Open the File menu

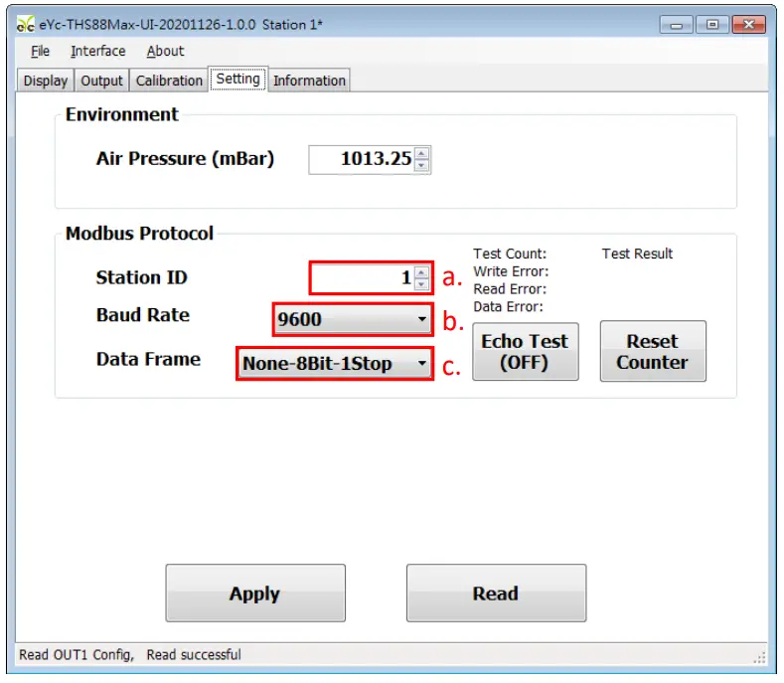(40, 51)
